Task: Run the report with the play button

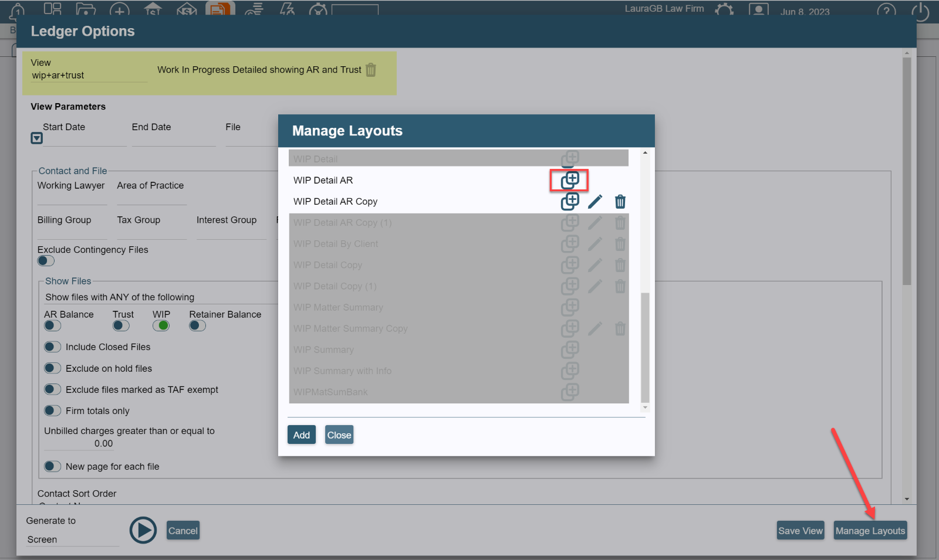Action: click(143, 530)
